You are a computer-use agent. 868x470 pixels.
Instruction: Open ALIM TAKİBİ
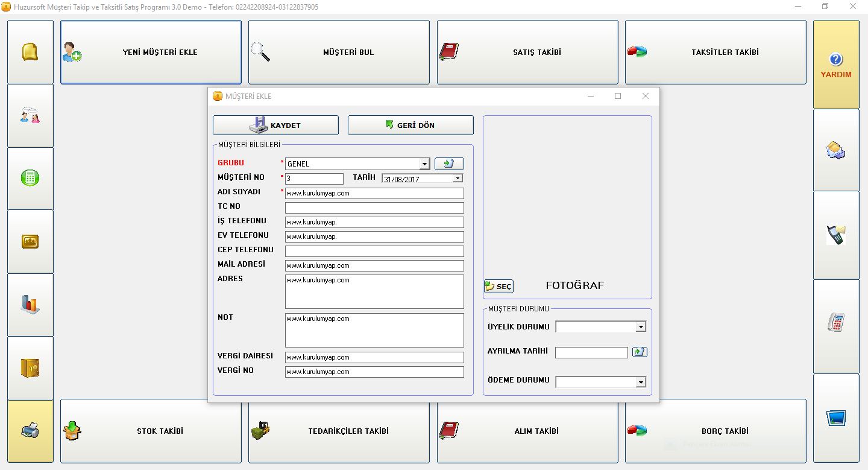pyautogui.click(x=527, y=431)
